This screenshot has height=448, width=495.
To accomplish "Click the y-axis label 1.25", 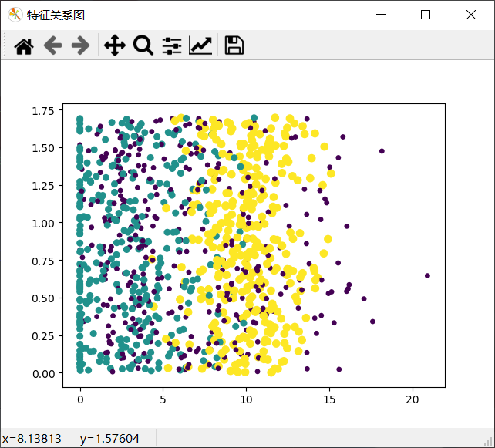I will pos(43,186).
